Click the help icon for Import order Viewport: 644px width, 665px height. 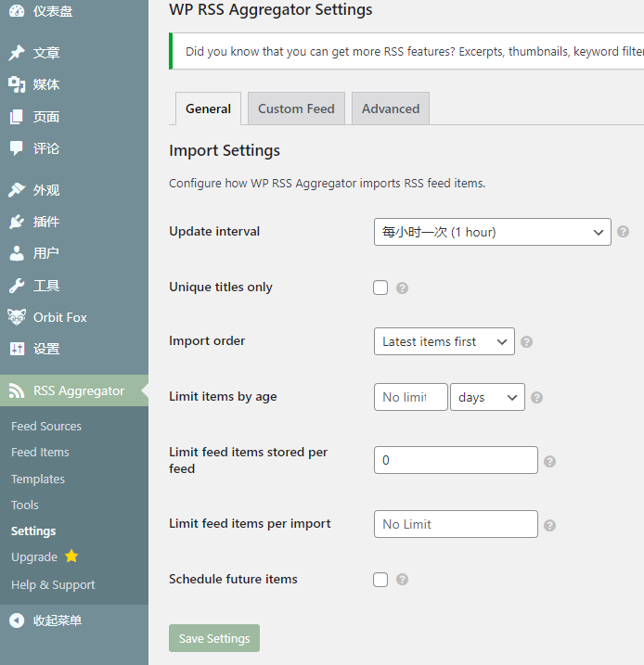[526, 342]
